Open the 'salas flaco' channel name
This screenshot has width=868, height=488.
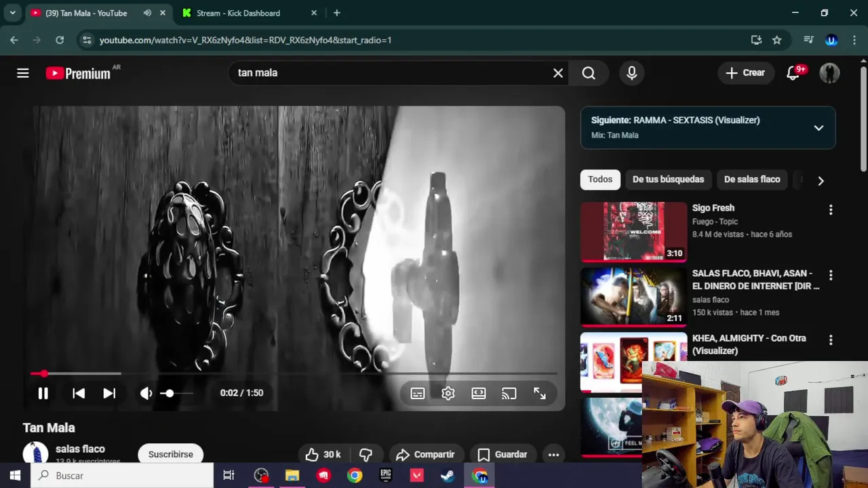point(80,449)
